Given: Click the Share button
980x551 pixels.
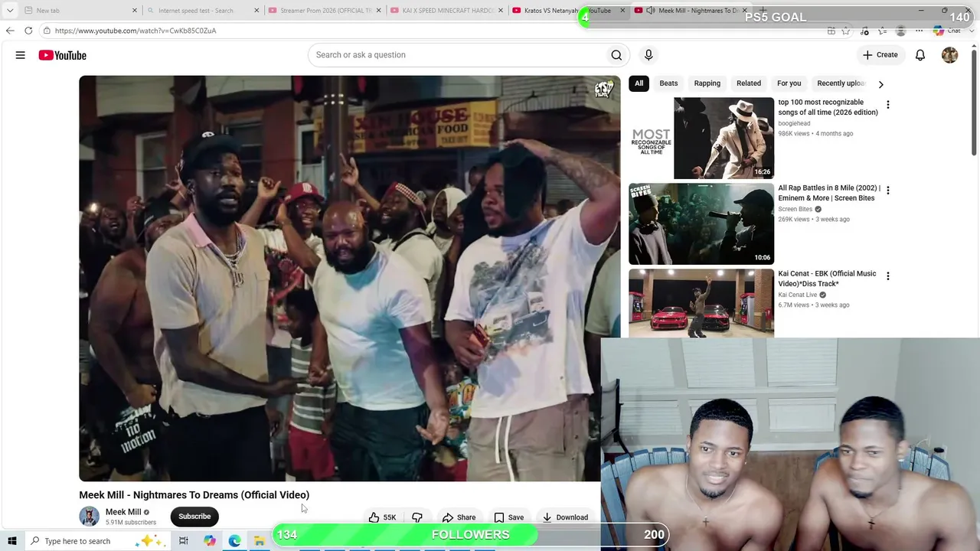Looking at the screenshot, I should (459, 517).
